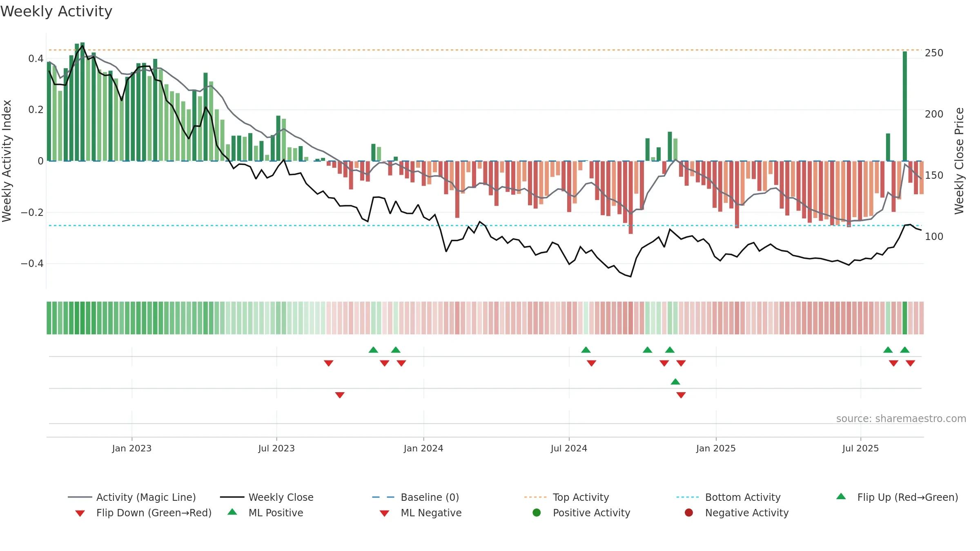The image size is (980, 551).
Task: Click the Negative Activity red circle icon
Action: (x=689, y=513)
